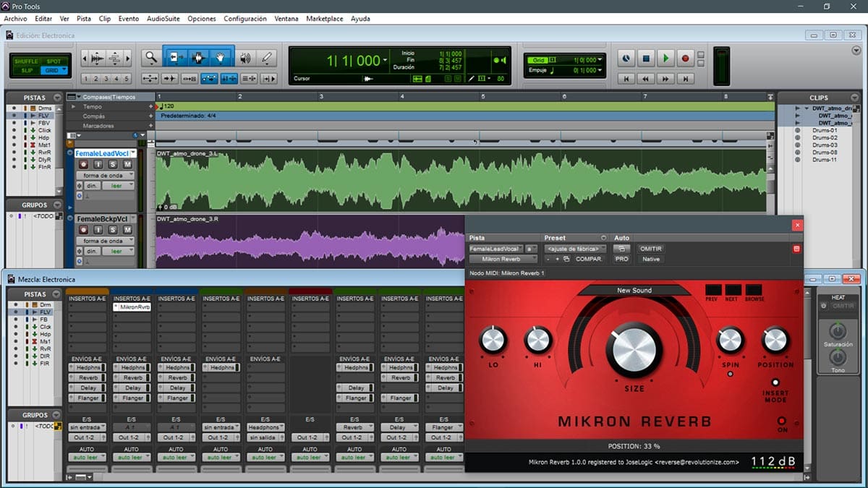The image size is (868, 488).
Task: Go to end with transport button
Action: pos(685,78)
